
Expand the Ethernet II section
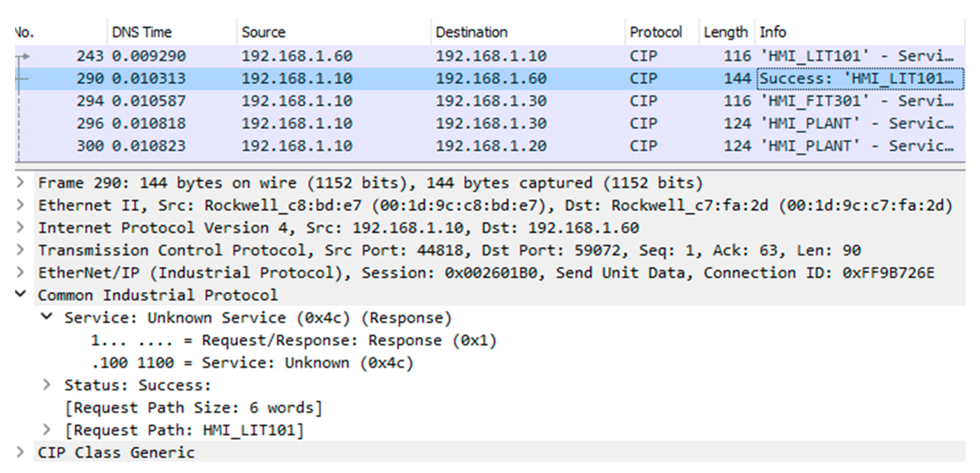20,206
